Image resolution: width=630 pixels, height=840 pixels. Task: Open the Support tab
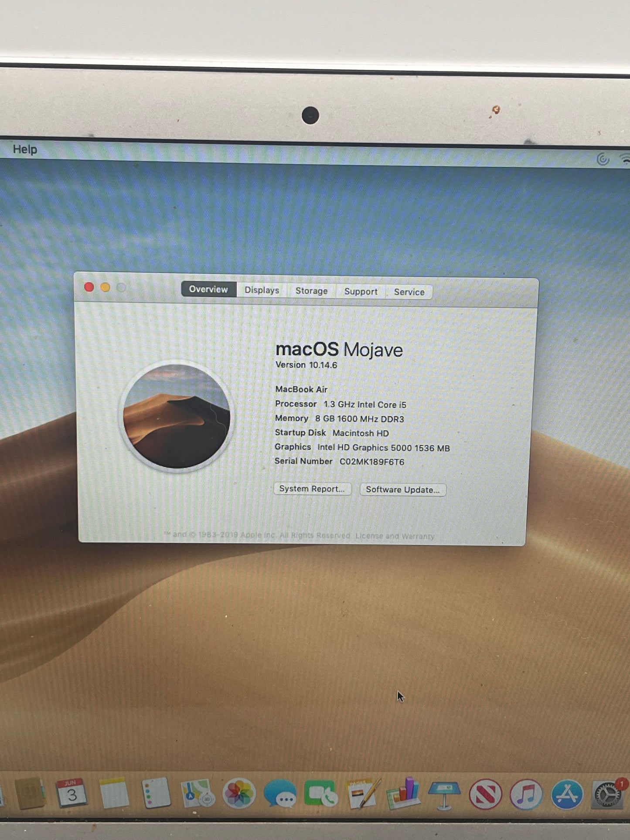(x=361, y=292)
